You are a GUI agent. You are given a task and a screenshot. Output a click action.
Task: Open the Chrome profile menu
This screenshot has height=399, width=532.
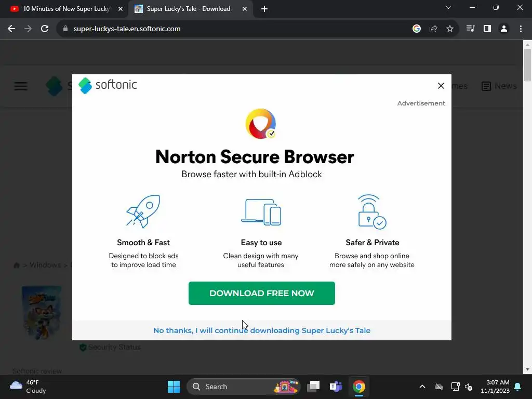coord(504,29)
